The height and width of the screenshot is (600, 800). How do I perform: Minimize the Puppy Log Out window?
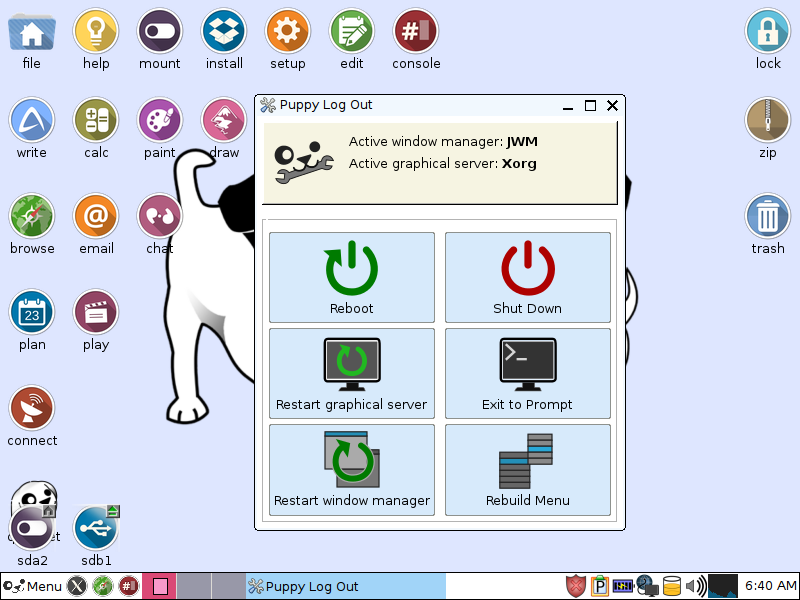pyautogui.click(x=568, y=106)
